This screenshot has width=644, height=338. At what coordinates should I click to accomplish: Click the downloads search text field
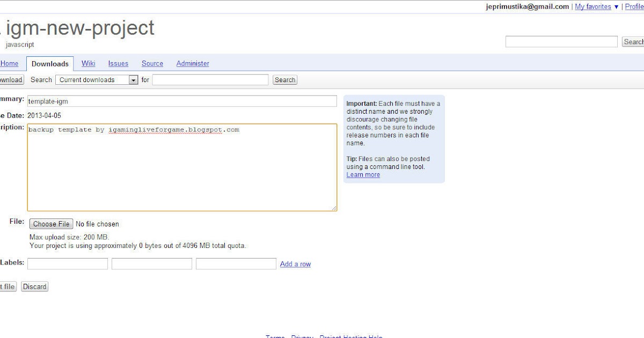coord(210,80)
